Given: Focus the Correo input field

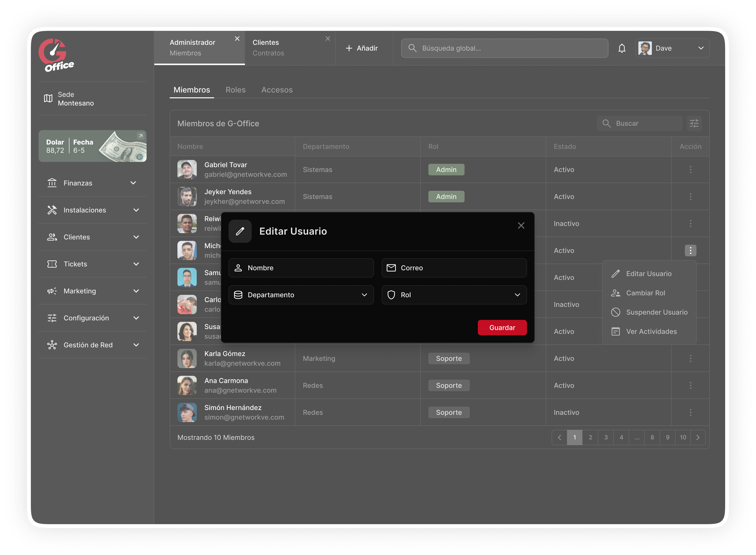Looking at the screenshot, I should 454,268.
